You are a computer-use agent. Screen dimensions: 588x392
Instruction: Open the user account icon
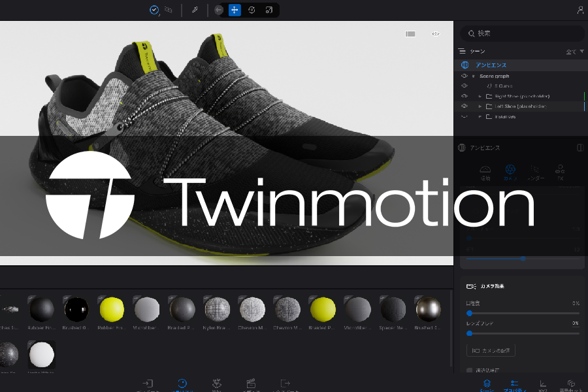pyautogui.click(x=580, y=10)
